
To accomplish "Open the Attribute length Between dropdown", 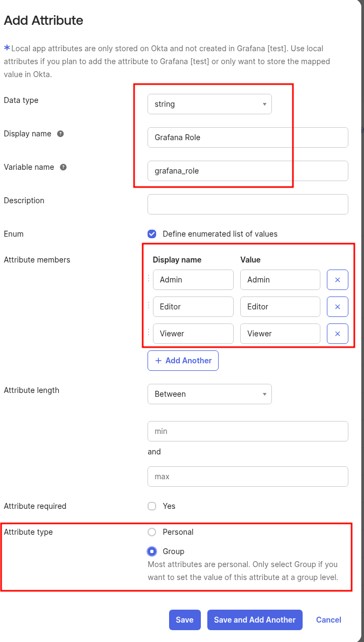I will click(209, 394).
